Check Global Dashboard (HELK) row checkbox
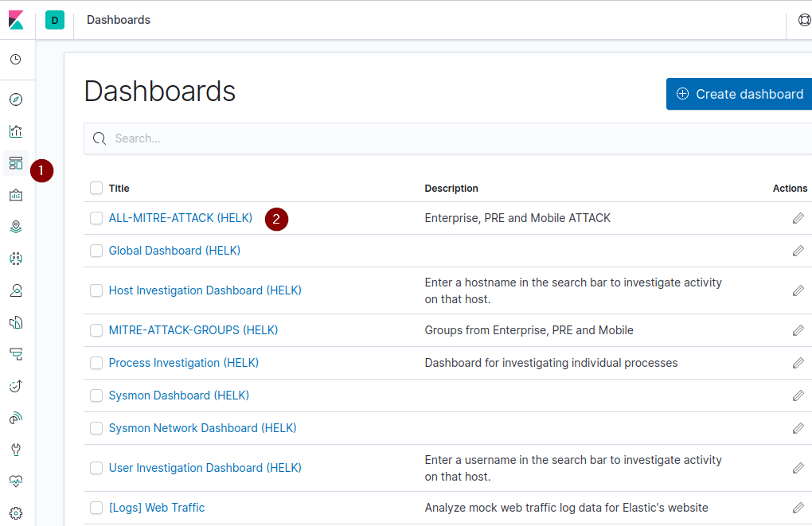Image resolution: width=812 pixels, height=526 pixels. click(96, 251)
